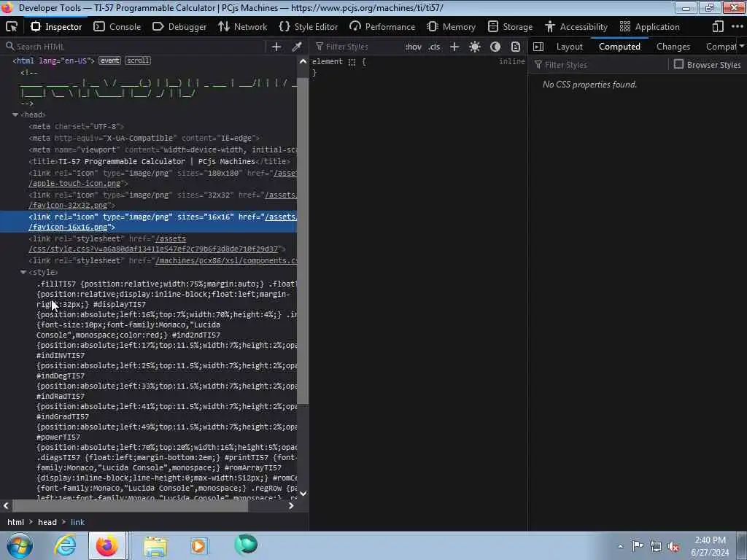Click Filter Styles field in Computed panel
Image resolution: width=747 pixels, height=560 pixels.
click(600, 65)
